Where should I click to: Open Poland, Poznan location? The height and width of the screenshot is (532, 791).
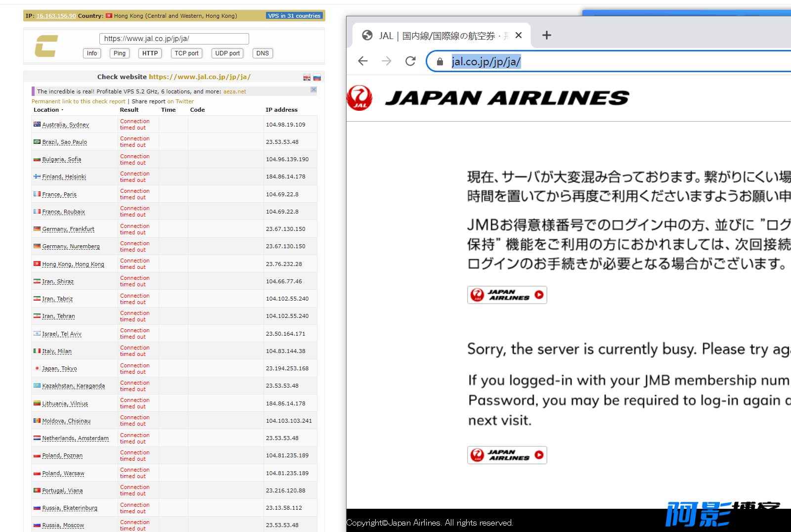tap(62, 455)
